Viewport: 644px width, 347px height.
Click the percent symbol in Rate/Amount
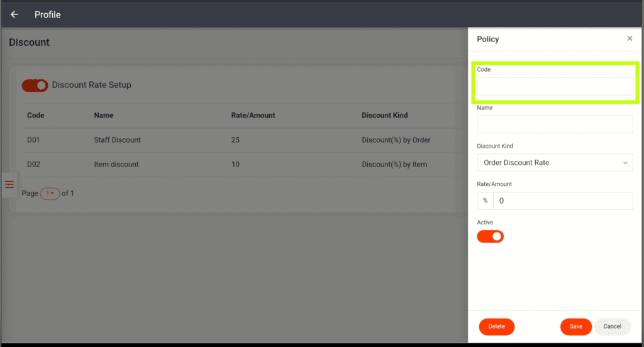tap(485, 201)
